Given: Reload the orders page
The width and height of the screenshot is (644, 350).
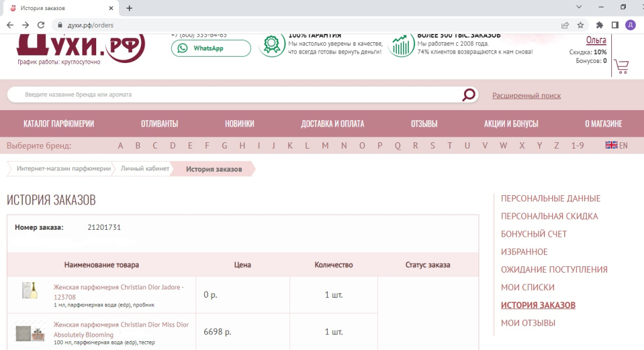Looking at the screenshot, I should (x=41, y=25).
